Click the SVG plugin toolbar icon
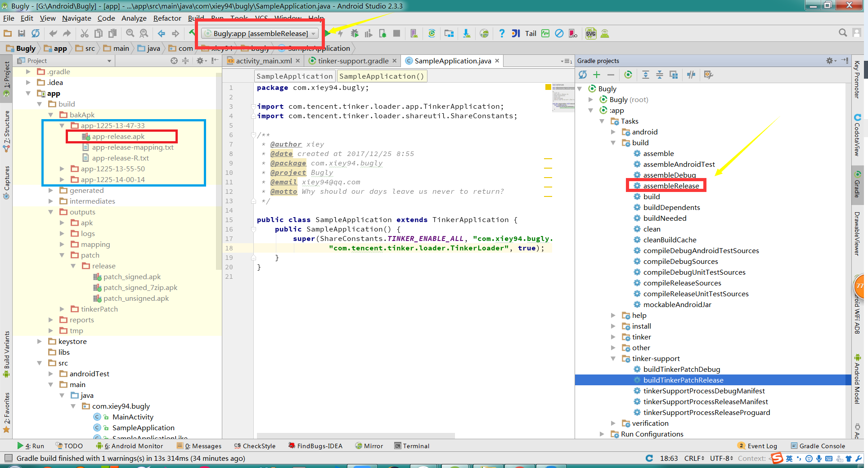 tap(591, 33)
